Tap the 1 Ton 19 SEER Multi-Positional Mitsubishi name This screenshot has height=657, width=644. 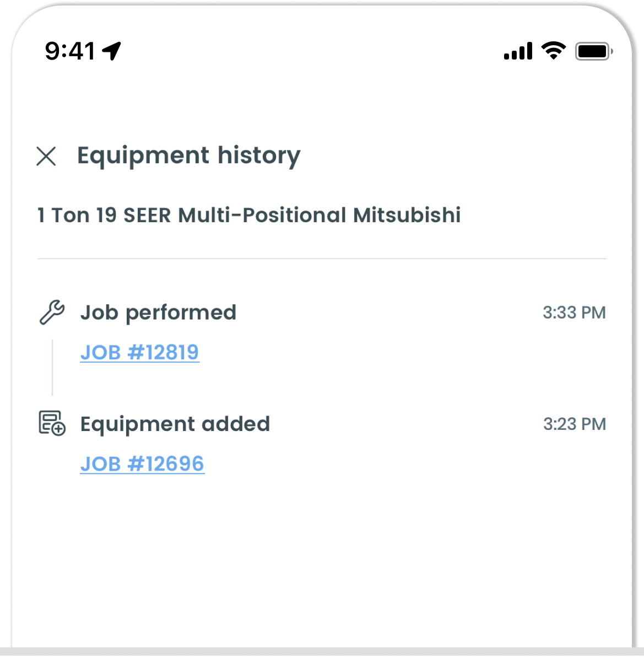(249, 215)
